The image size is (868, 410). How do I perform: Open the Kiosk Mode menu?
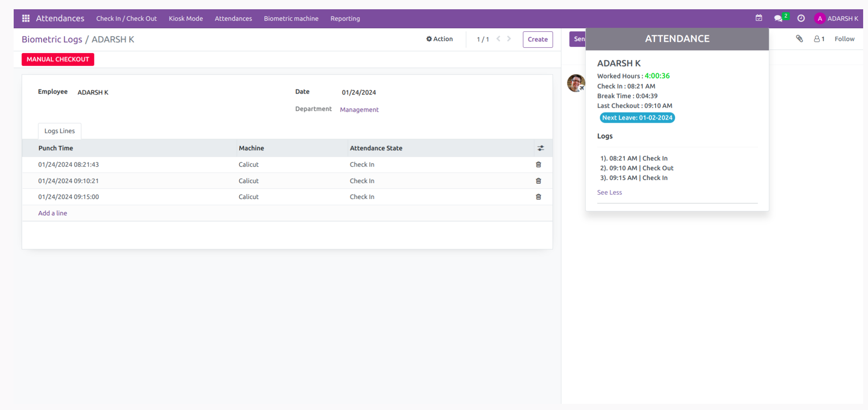click(x=186, y=19)
